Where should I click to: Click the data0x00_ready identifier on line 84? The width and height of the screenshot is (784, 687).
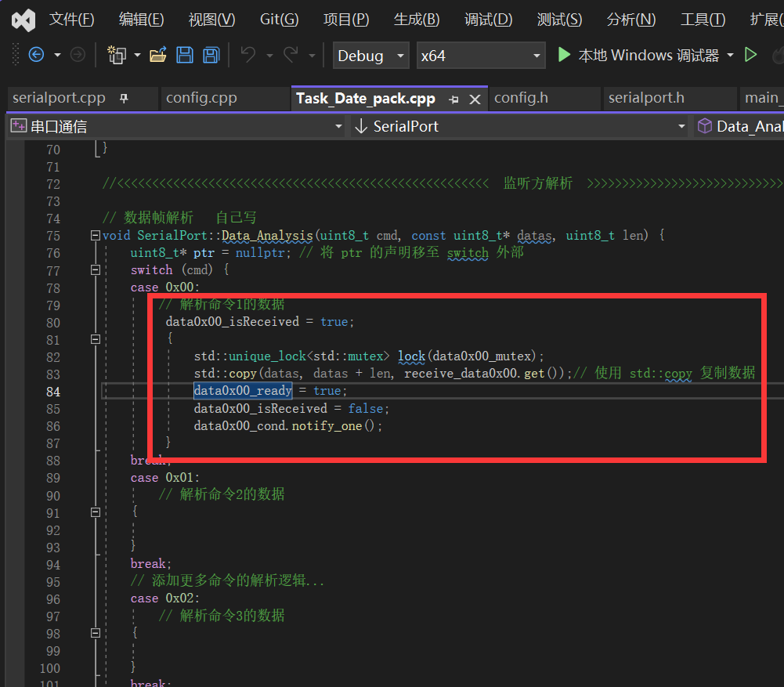[243, 390]
